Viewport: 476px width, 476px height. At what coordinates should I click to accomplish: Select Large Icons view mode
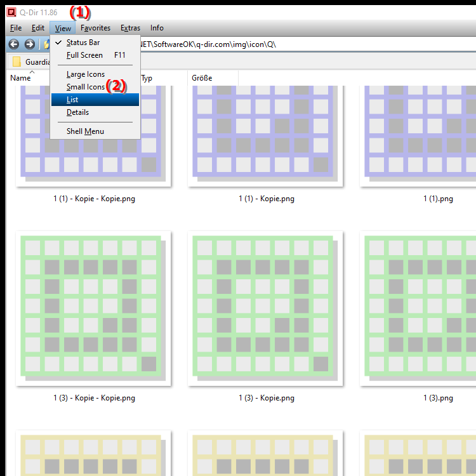pyautogui.click(x=95, y=74)
